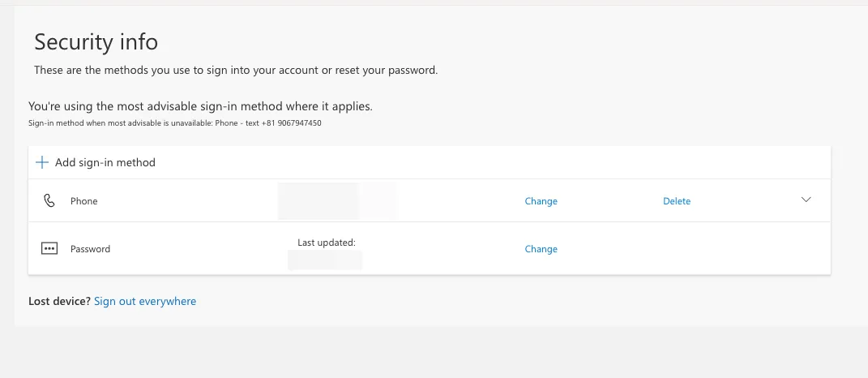Click the phone handset icon
Screen dimensions: 868x378
(x=49, y=200)
